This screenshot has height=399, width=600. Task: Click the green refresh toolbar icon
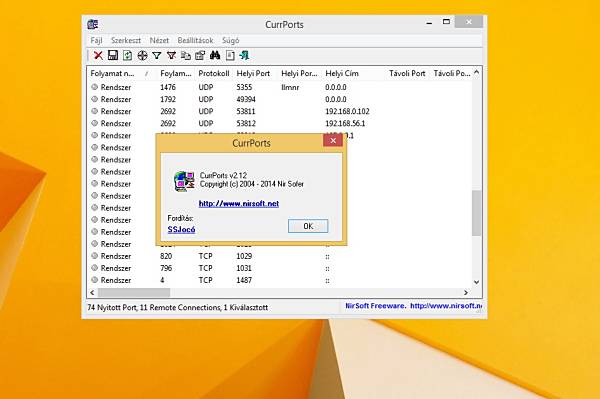pos(127,55)
